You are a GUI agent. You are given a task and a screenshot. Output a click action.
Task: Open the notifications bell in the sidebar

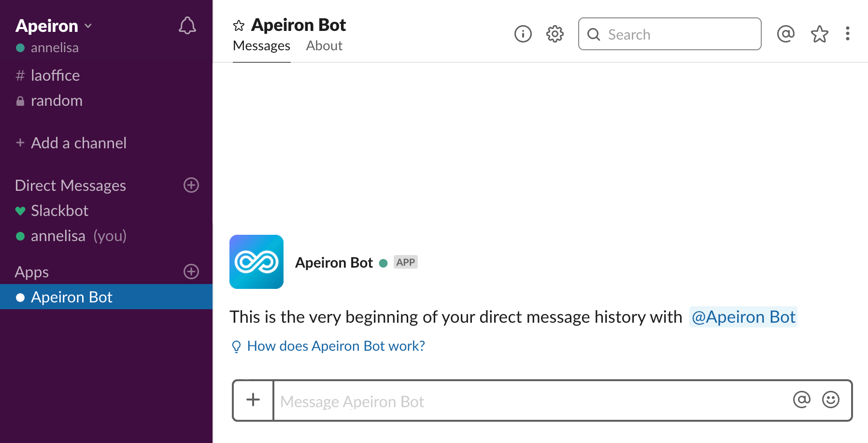(x=187, y=26)
